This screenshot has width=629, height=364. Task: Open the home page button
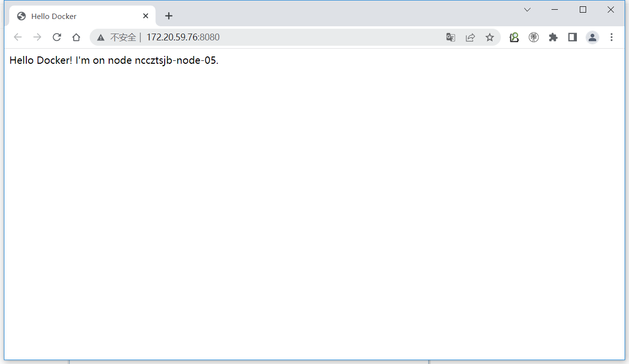coord(76,37)
